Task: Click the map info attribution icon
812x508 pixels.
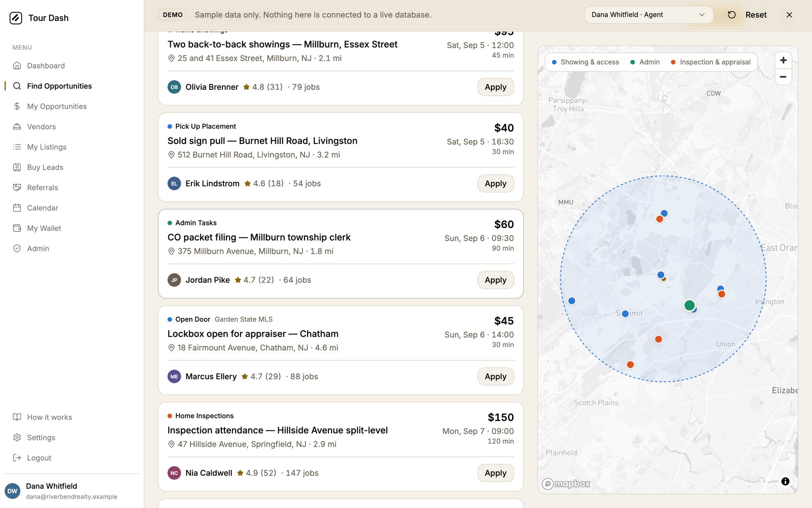Action: click(785, 481)
